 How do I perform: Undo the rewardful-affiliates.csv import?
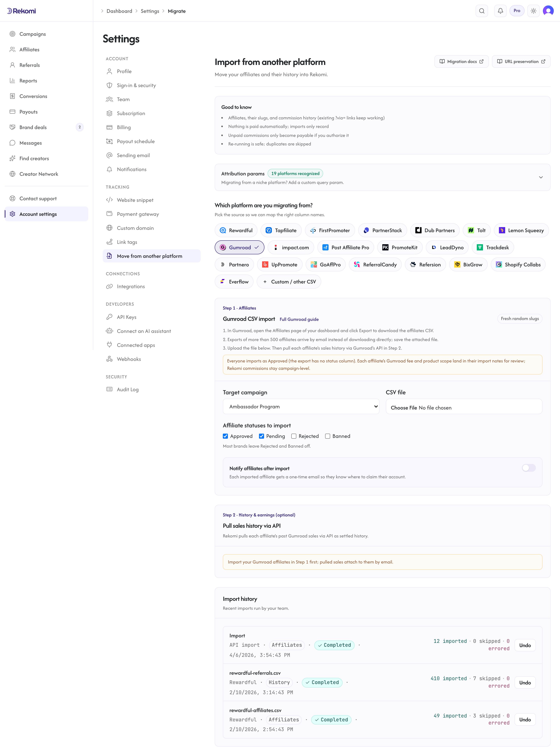pyautogui.click(x=525, y=719)
